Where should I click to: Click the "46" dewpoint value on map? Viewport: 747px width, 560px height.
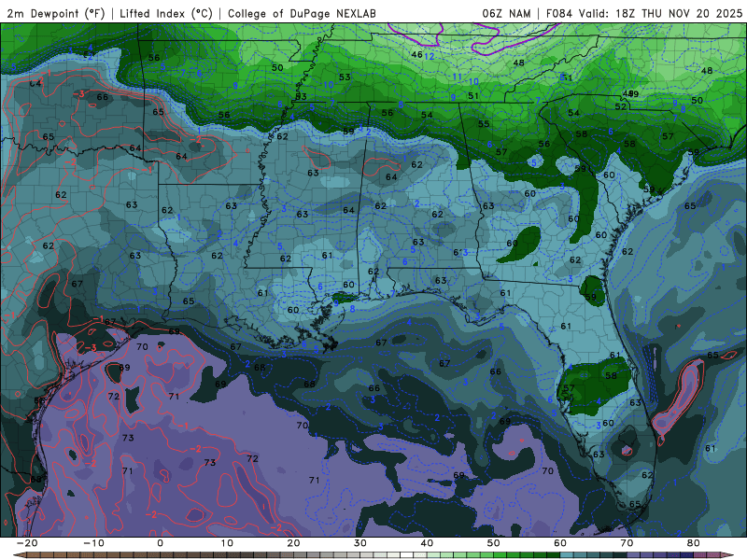(x=416, y=55)
